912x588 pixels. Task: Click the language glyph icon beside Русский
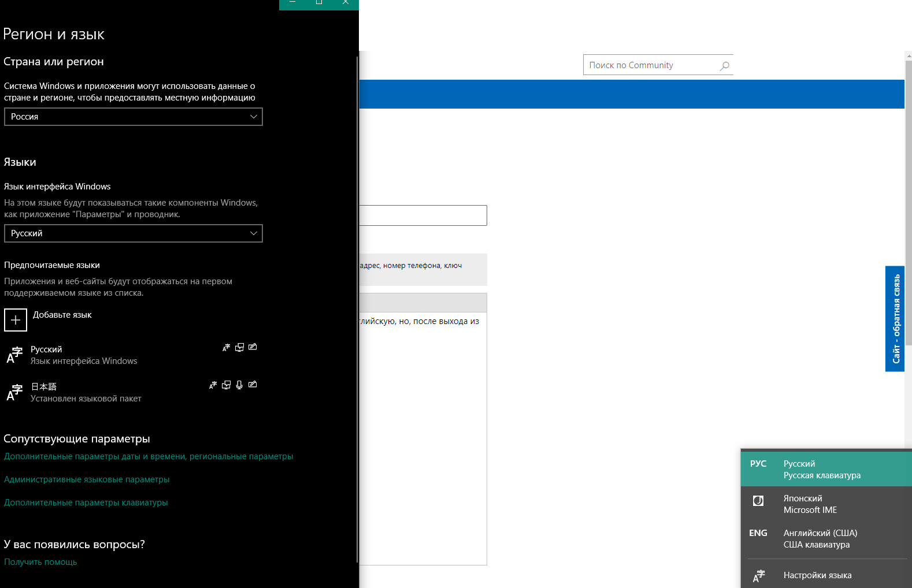point(14,355)
